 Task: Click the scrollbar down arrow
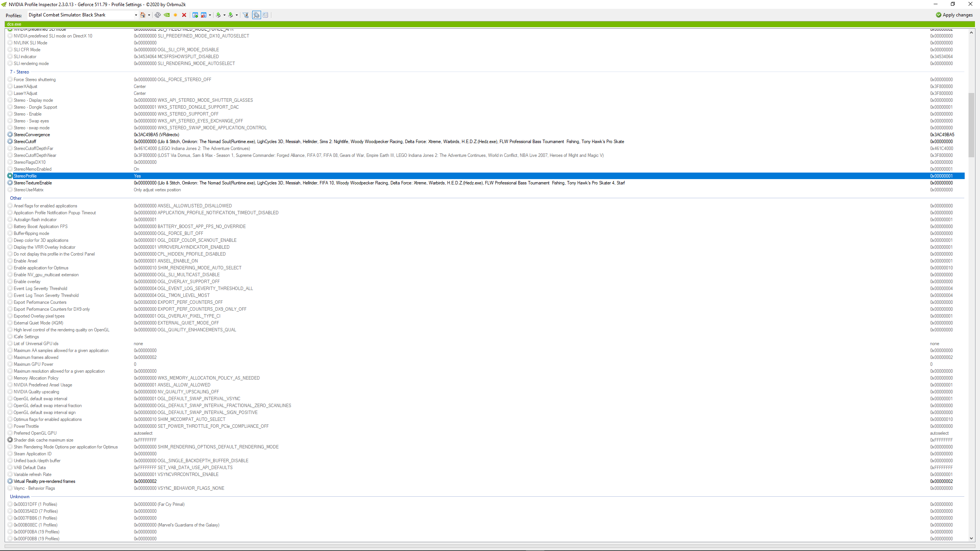point(971,538)
